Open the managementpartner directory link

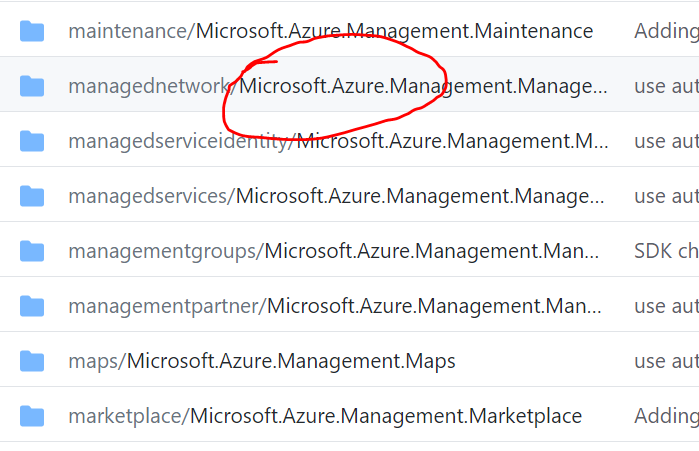(x=335, y=306)
